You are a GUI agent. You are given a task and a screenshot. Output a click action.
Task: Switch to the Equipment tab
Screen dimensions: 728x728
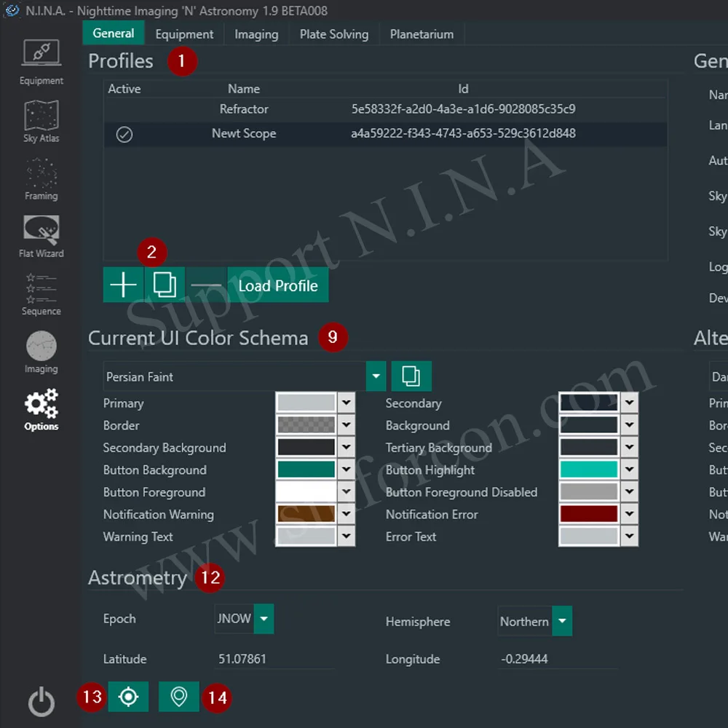pos(184,34)
